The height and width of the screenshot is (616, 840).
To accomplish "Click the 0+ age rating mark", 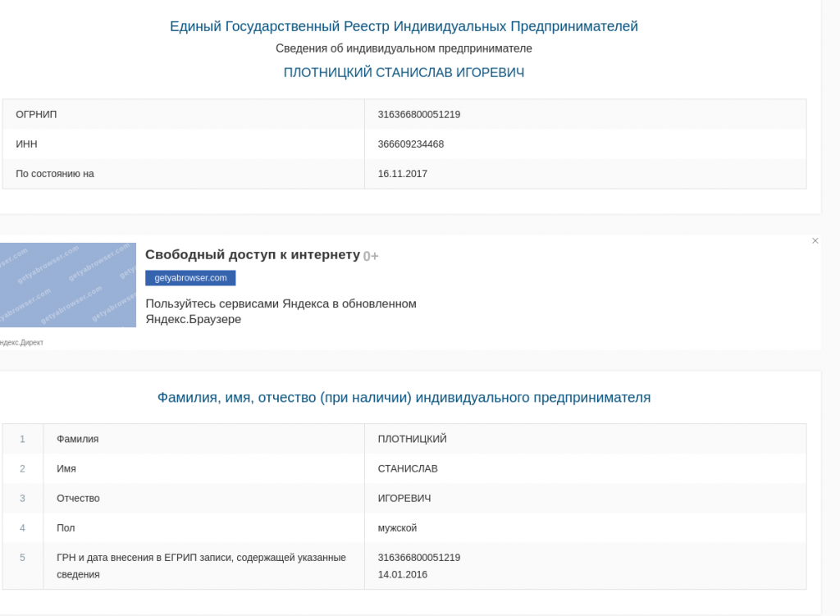I will click(x=371, y=256).
